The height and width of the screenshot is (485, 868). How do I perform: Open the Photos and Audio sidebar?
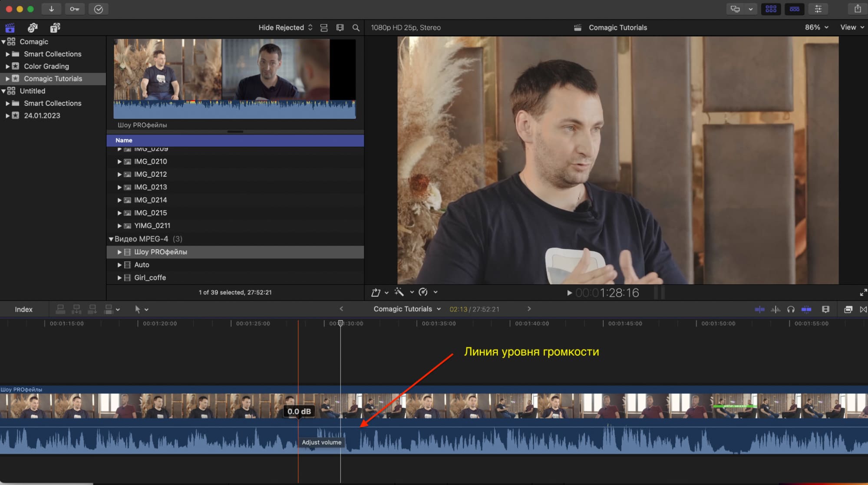33,28
